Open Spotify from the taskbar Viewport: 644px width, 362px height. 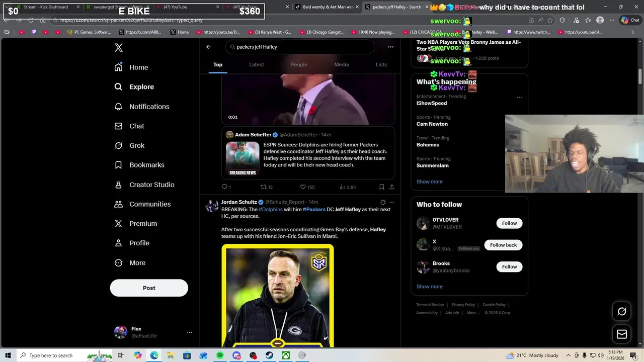point(220,355)
